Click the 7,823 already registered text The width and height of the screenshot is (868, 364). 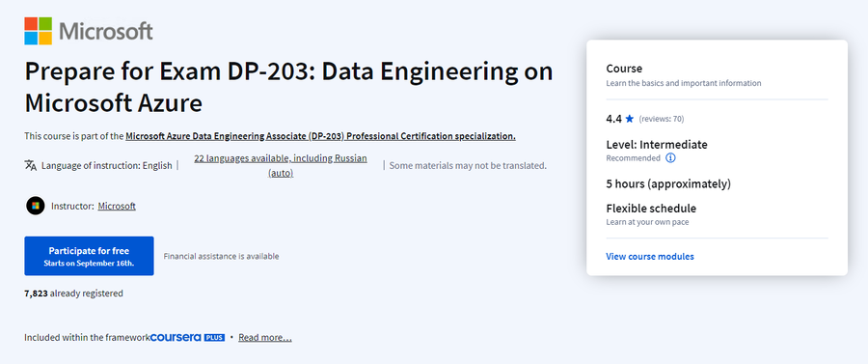73,294
